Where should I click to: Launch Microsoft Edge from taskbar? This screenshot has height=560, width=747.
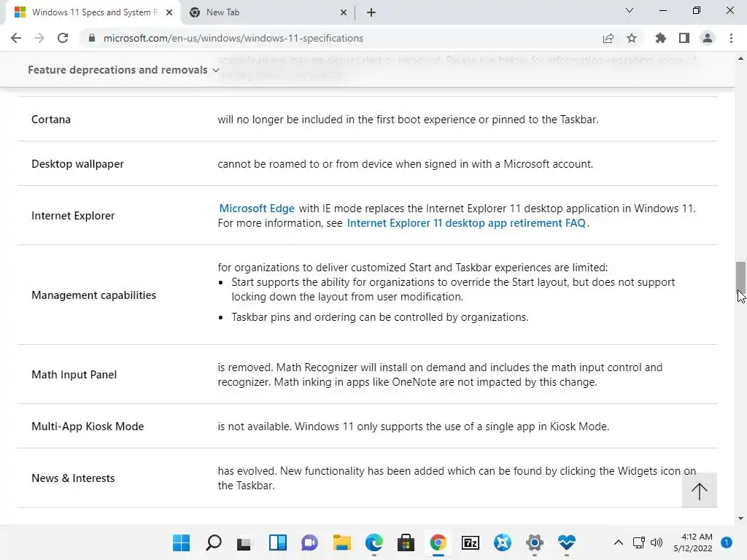374,542
